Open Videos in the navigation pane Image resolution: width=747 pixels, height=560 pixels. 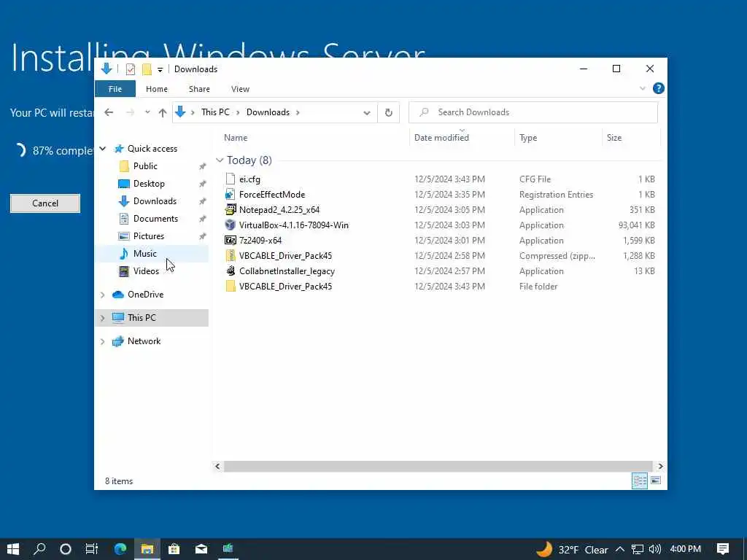[146, 271]
